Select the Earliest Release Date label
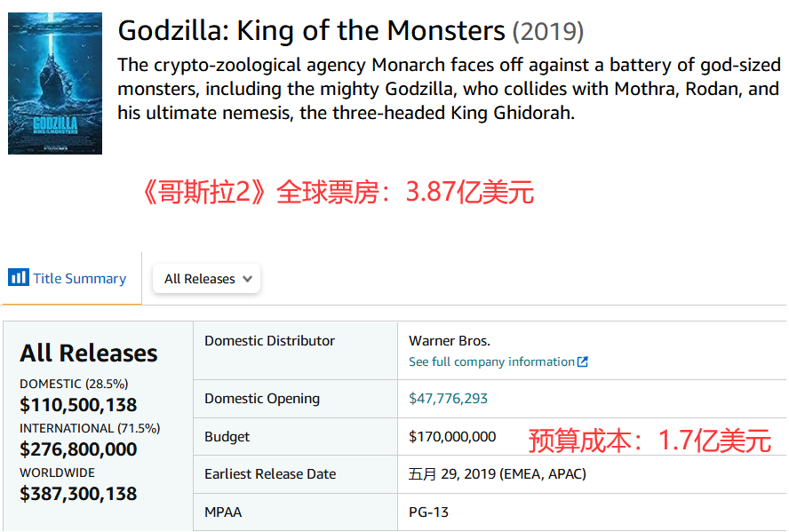This screenshot has height=532, width=789. tap(270, 473)
